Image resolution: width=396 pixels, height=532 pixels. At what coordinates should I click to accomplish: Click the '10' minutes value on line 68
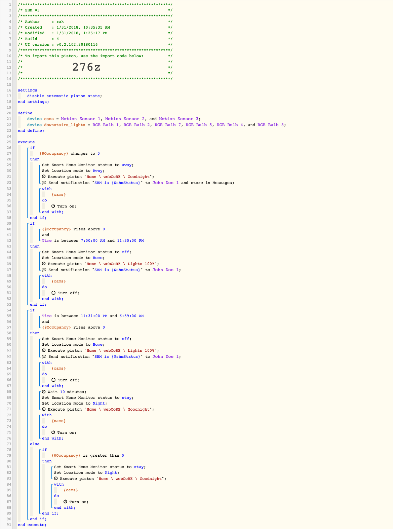click(x=63, y=392)
